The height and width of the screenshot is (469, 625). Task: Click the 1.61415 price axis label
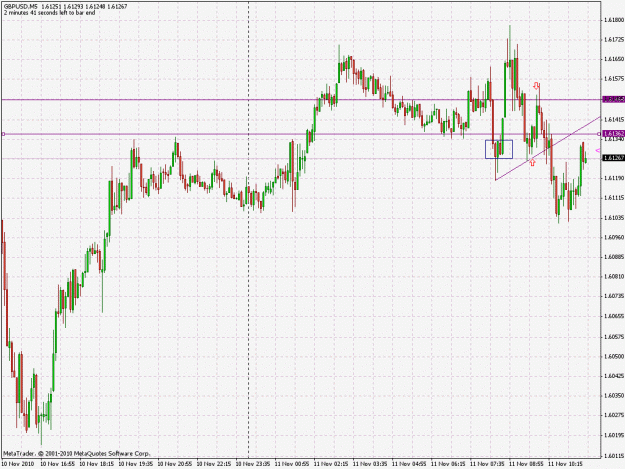coord(614,119)
